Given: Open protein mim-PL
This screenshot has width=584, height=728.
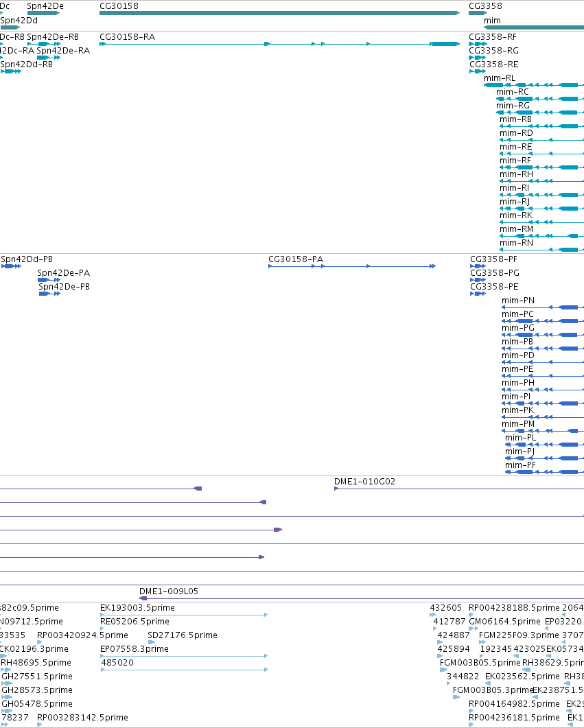Looking at the screenshot, I should (520, 437).
